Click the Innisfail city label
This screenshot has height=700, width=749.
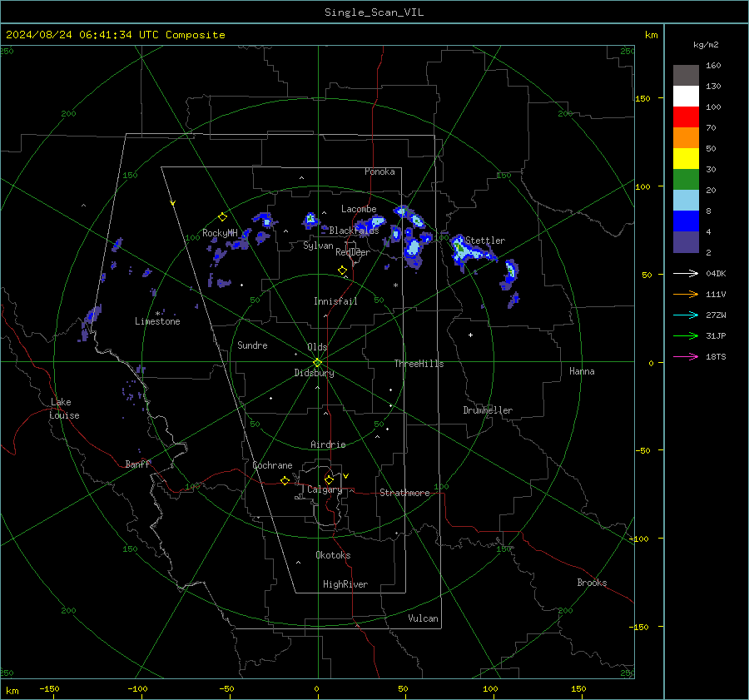(x=335, y=301)
